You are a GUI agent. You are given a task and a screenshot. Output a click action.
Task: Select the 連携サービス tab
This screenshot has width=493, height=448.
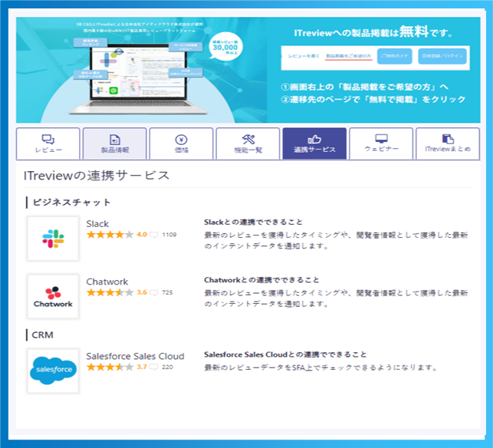[x=314, y=143]
